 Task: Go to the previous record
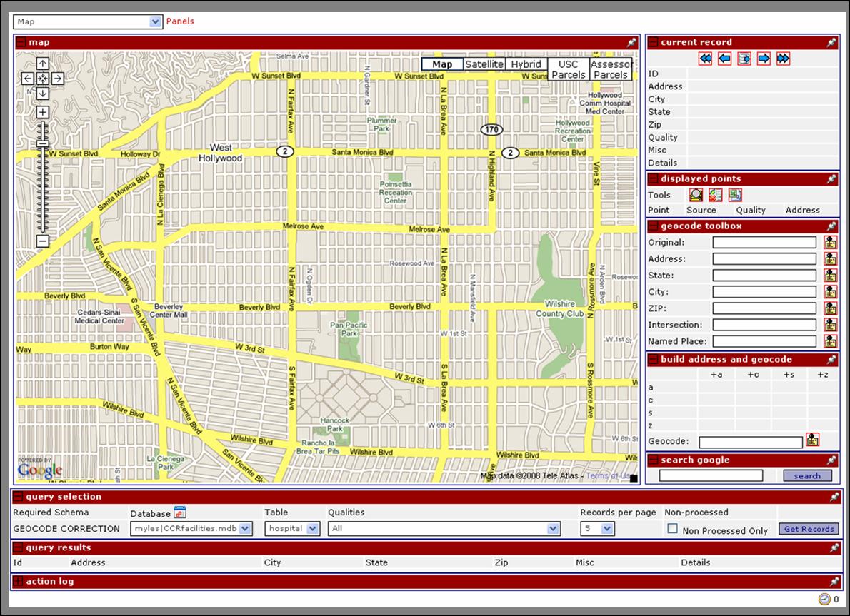click(x=725, y=59)
